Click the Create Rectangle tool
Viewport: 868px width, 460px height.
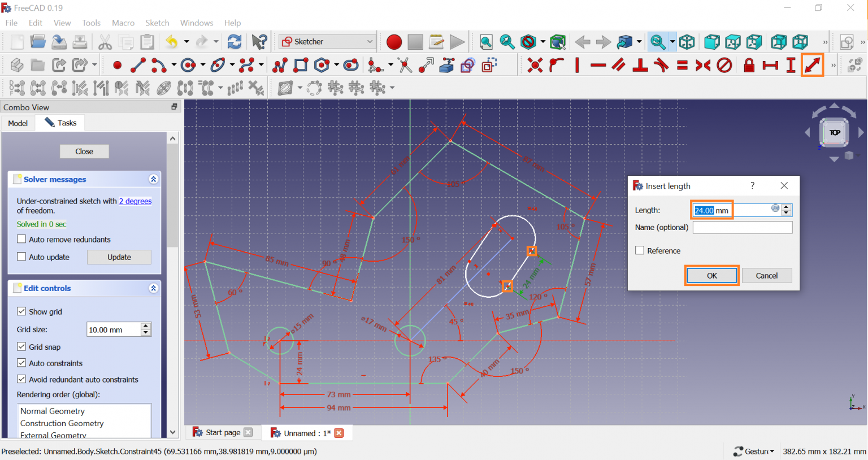[x=301, y=66]
